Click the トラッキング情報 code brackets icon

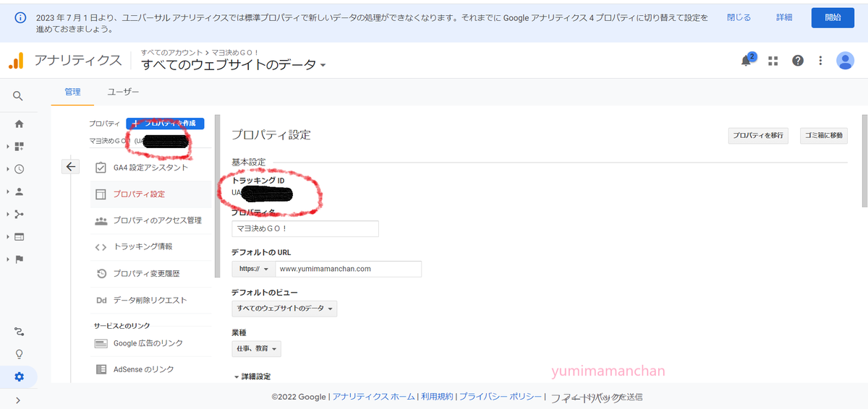[101, 247]
